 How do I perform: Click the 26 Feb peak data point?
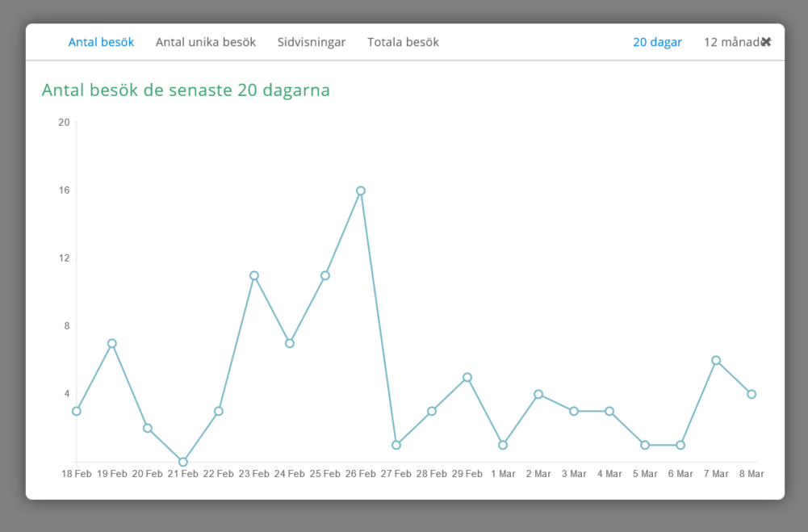click(361, 191)
